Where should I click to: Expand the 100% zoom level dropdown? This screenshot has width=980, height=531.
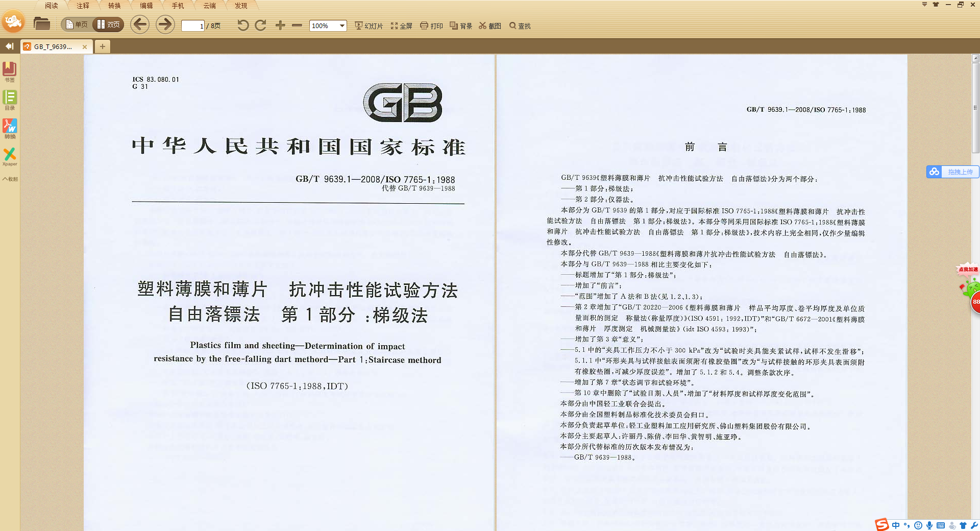(342, 26)
